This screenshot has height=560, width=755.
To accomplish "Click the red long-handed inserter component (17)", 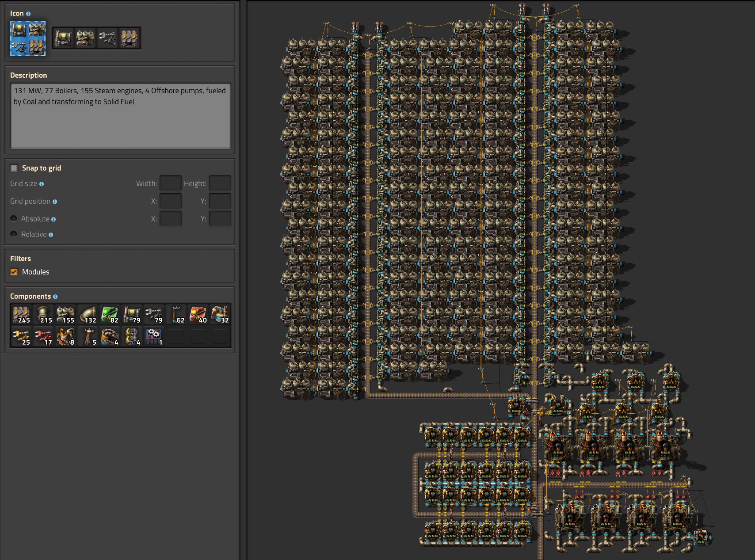I will pyautogui.click(x=43, y=336).
